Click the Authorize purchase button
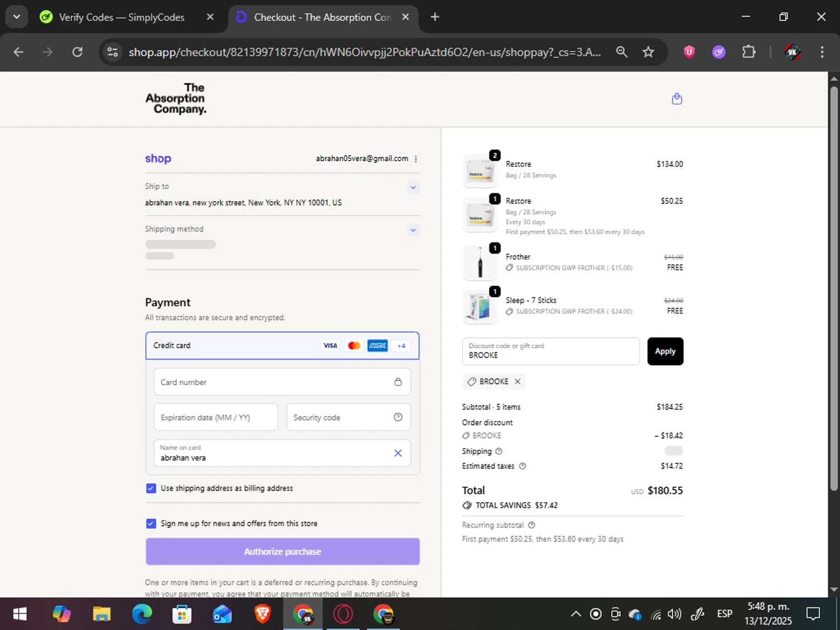This screenshot has height=630, width=840. click(282, 552)
